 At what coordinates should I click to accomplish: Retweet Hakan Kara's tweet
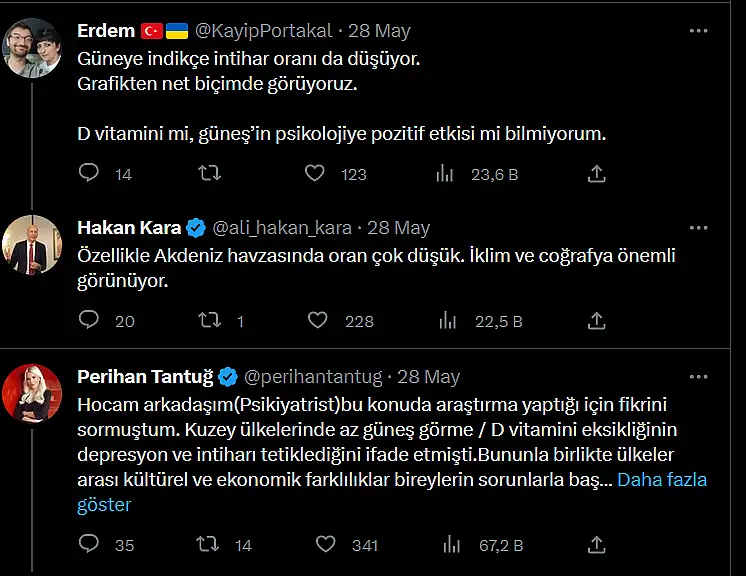[x=210, y=321]
